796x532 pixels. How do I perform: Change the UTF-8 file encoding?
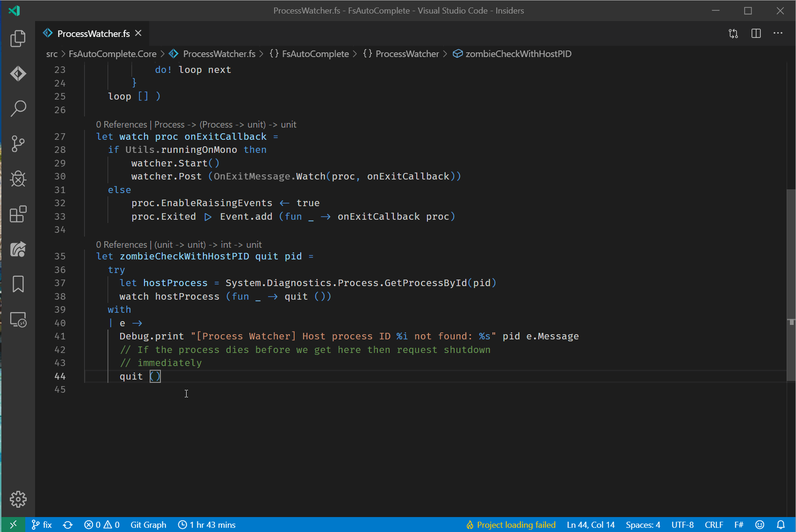point(682,525)
